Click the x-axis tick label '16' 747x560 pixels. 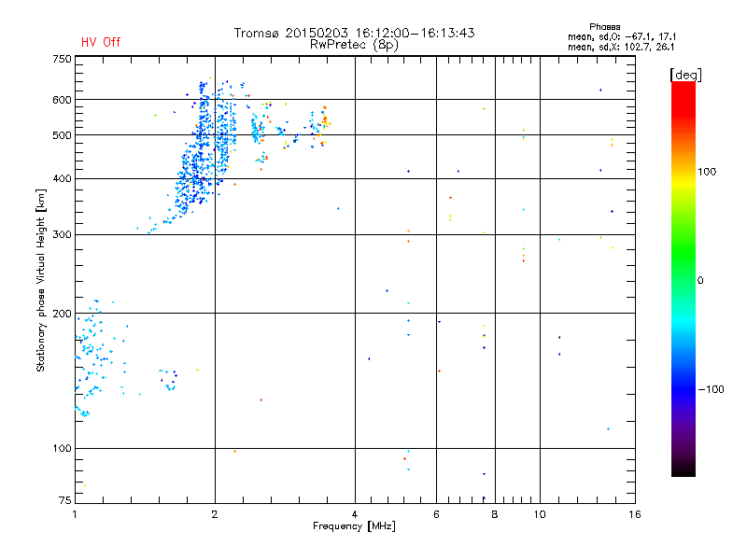coord(635,514)
